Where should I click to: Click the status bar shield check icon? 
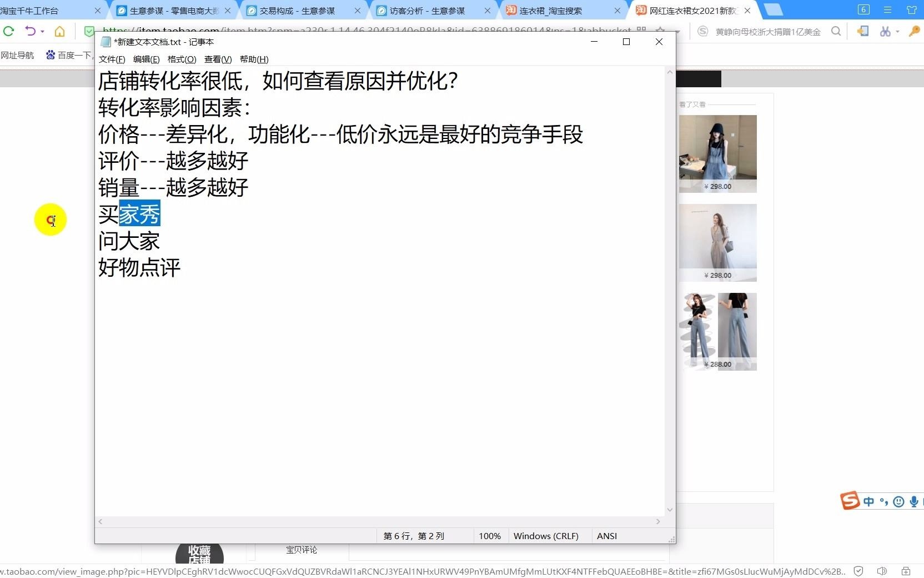click(858, 571)
